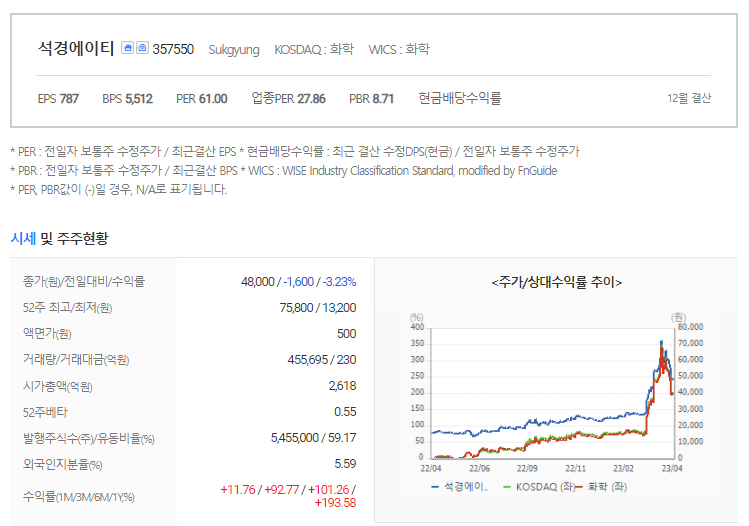Click the 발행주식수(주)/유동비율(%) row label
This screenshot has width=749, height=526.
[88, 438]
